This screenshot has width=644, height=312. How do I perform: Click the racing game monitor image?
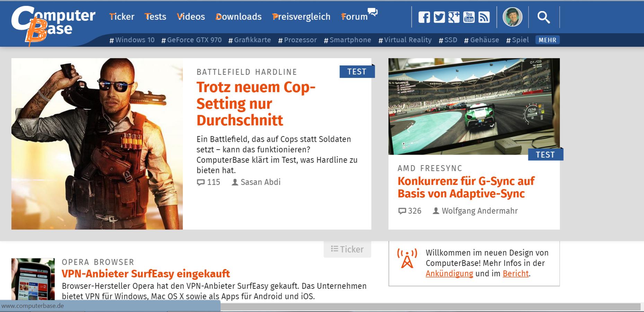[474, 106]
